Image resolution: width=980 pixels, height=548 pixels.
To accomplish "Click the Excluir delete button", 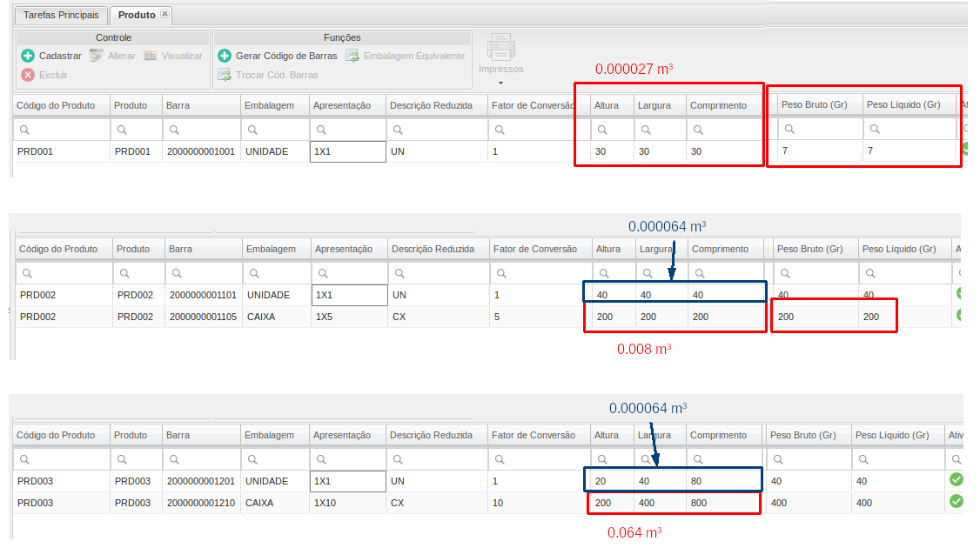I will tap(44, 74).
